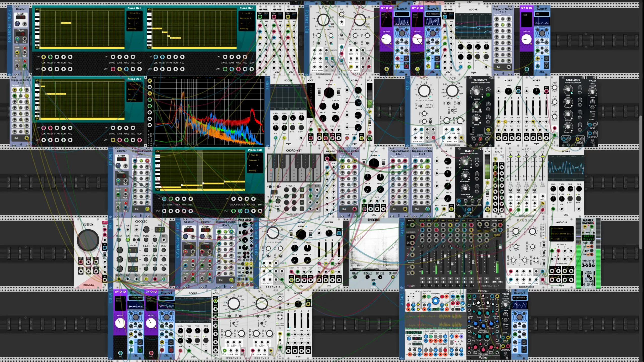The image size is (644, 362).
Task: Open the AUDIO-8 device selection display
Action: coord(561,234)
